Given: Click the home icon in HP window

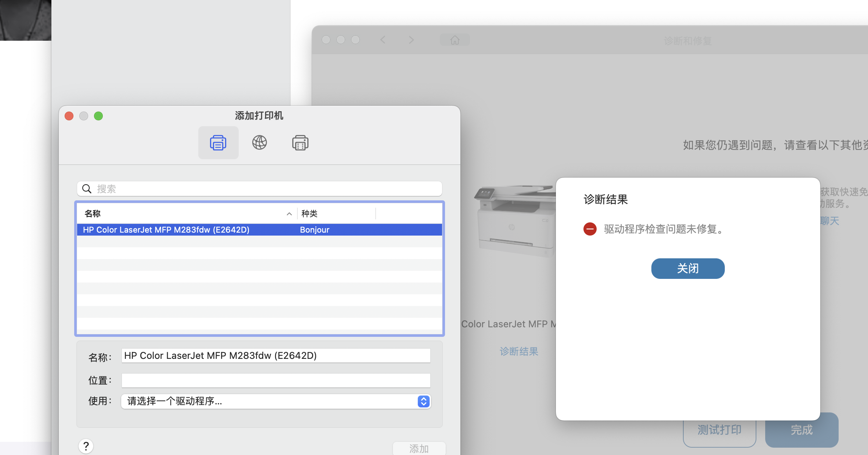Looking at the screenshot, I should [455, 40].
